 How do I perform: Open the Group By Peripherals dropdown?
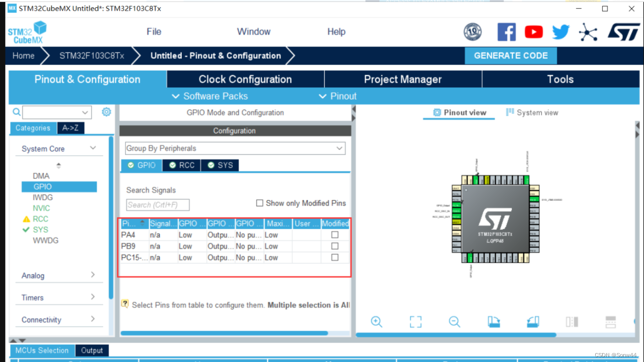(235, 148)
